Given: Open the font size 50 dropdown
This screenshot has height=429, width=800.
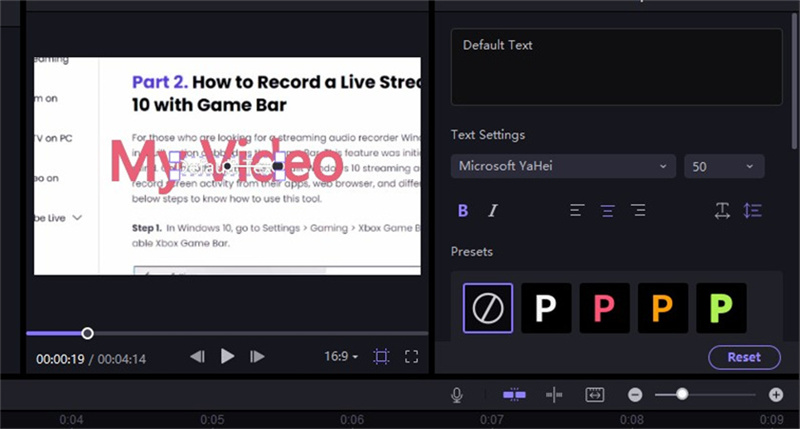Looking at the screenshot, I should (x=724, y=167).
